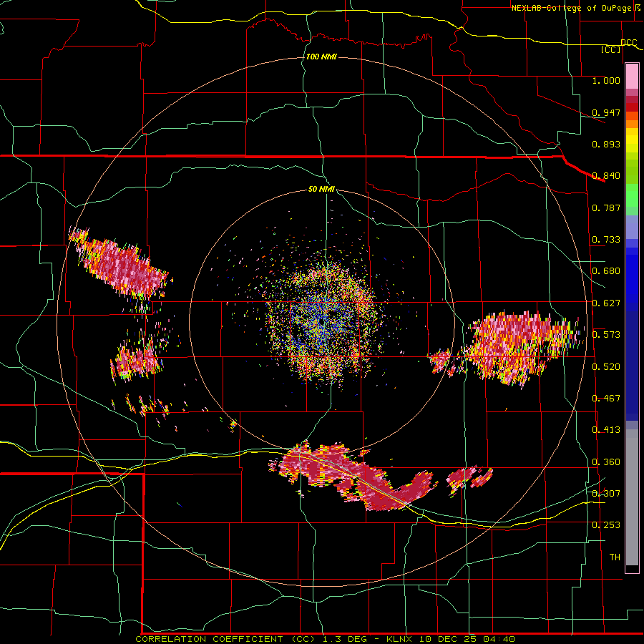Click the CORRELATION COEFFICIENT caption at bottom

[325, 639]
